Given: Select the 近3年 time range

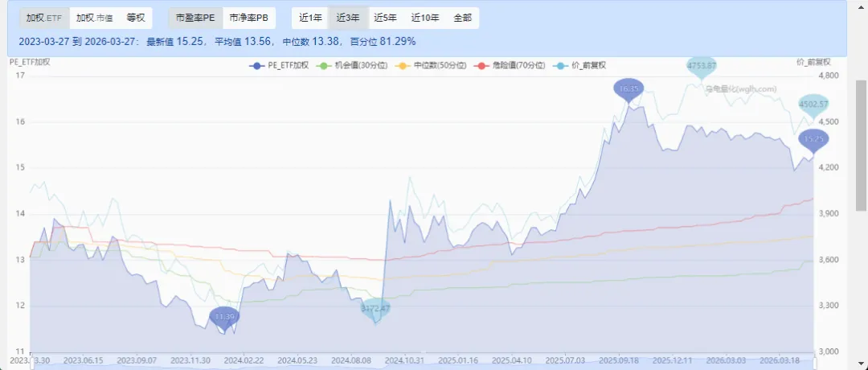Looking at the screenshot, I should click(348, 18).
